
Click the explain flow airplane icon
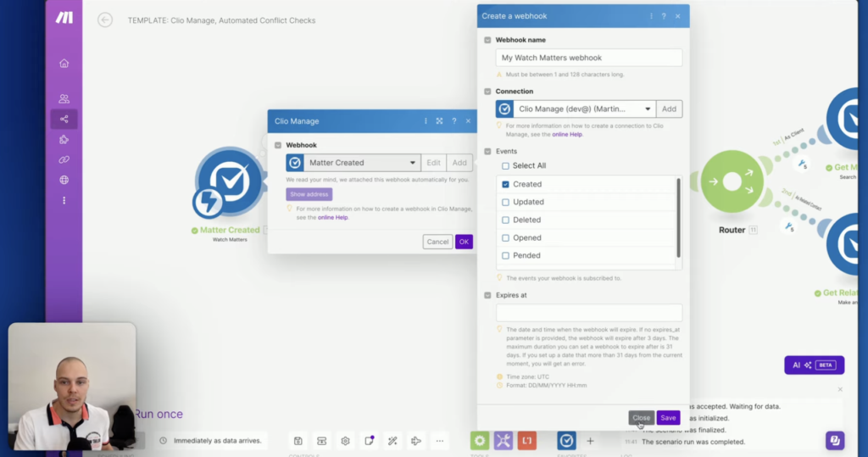[x=416, y=441]
